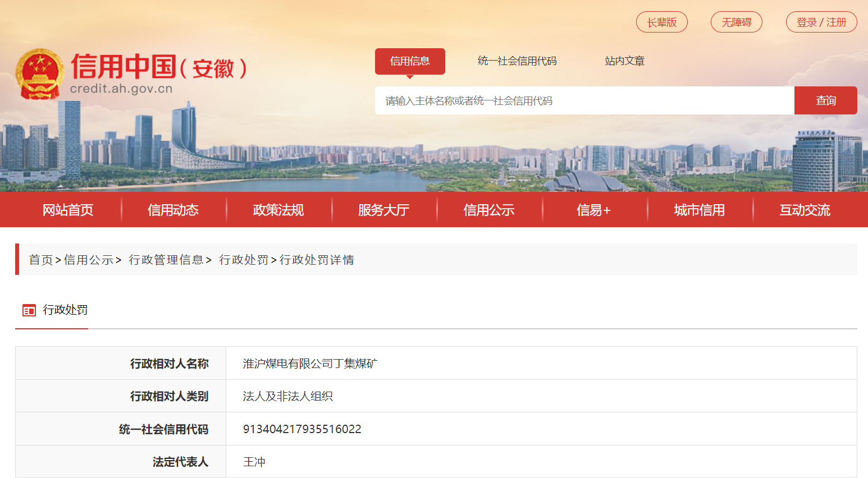This screenshot has width=868, height=478.
Task: Select the 信用信息 search tab
Action: click(410, 61)
